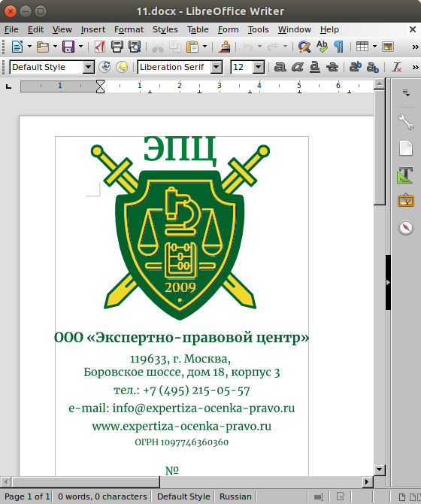The width and height of the screenshot is (421, 504).
Task: Click the Print icon
Action: [x=117, y=47]
